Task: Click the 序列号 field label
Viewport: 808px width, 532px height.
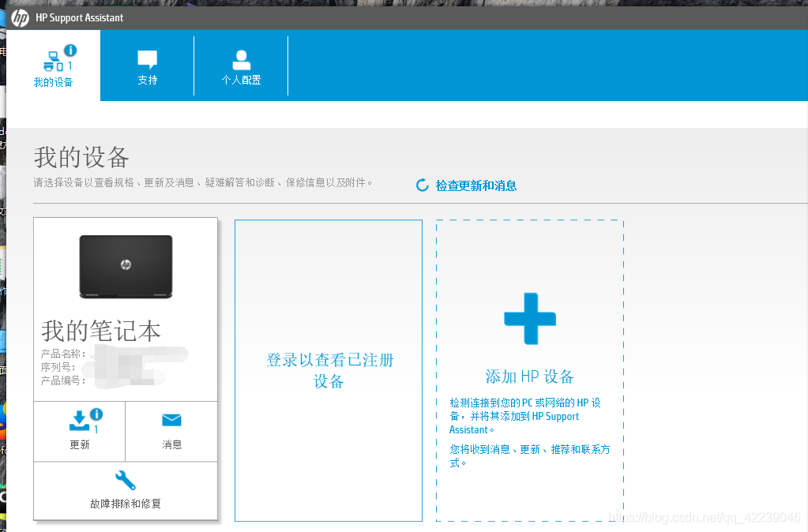Action: pos(58,367)
